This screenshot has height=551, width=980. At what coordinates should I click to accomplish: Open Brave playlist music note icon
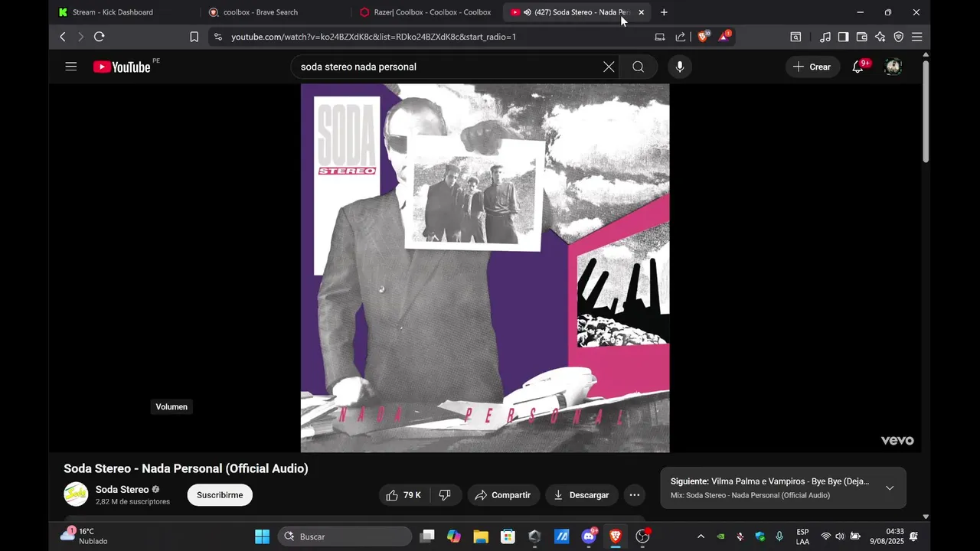pyautogui.click(x=825, y=37)
